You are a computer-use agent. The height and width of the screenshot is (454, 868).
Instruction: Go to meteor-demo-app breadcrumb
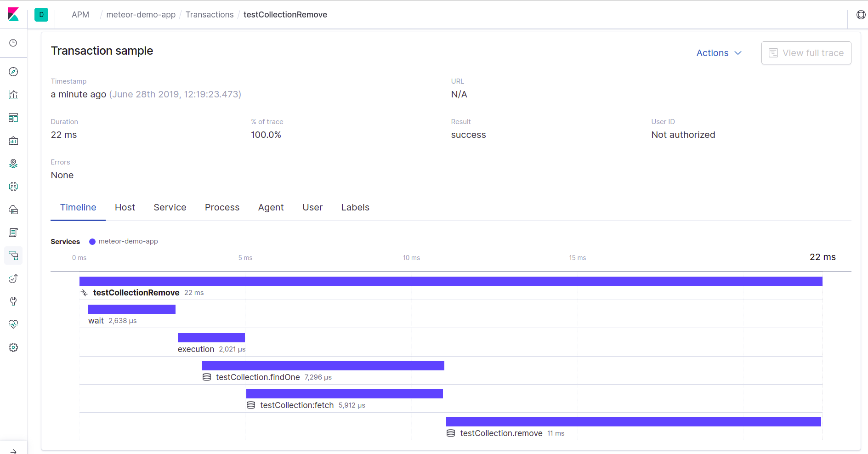point(141,15)
